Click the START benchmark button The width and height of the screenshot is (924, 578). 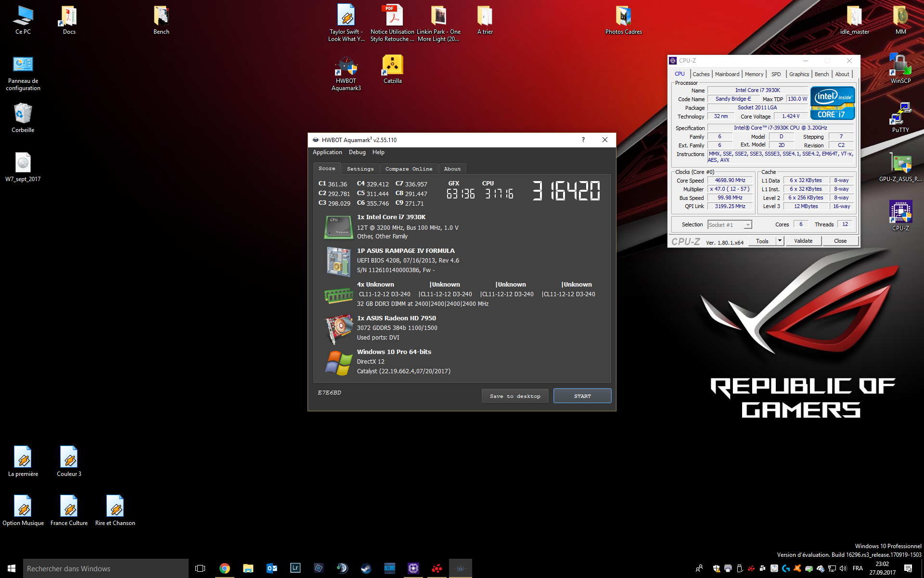click(582, 396)
